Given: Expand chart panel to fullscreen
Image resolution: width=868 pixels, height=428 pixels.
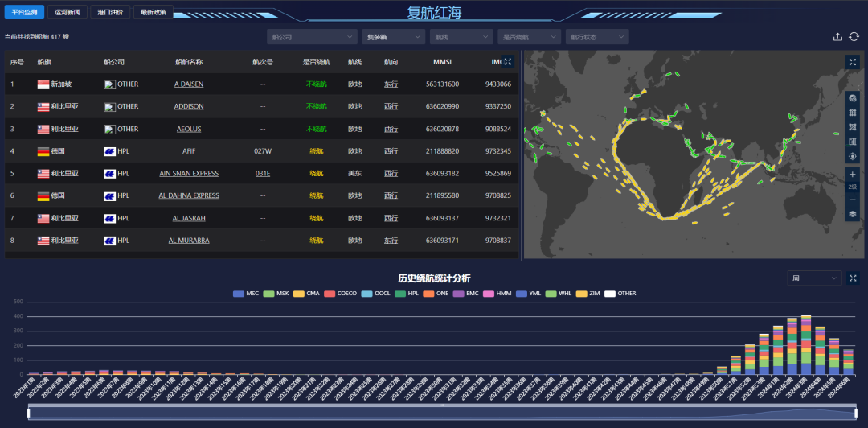Looking at the screenshot, I should tap(854, 278).
